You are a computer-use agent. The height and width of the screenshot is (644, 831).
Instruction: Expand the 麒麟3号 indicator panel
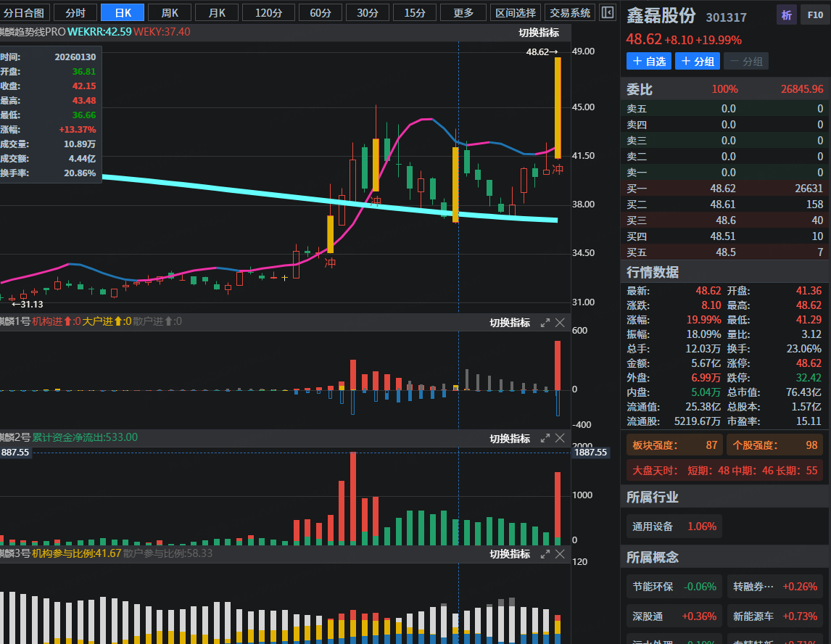(545, 554)
